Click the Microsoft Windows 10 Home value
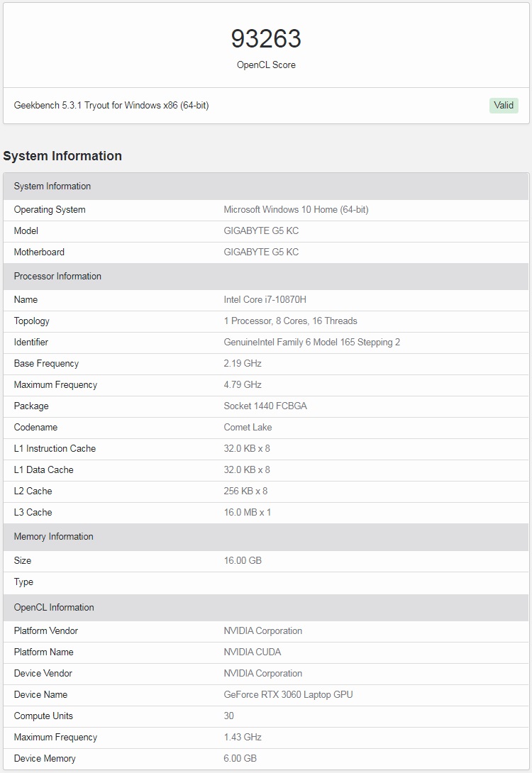 (x=296, y=210)
